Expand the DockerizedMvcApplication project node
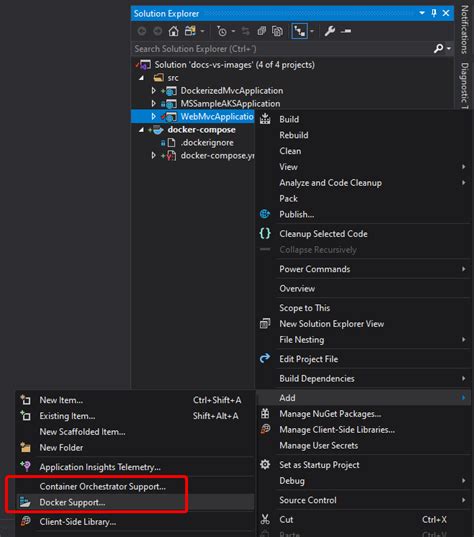This screenshot has height=537, width=474. point(153,90)
